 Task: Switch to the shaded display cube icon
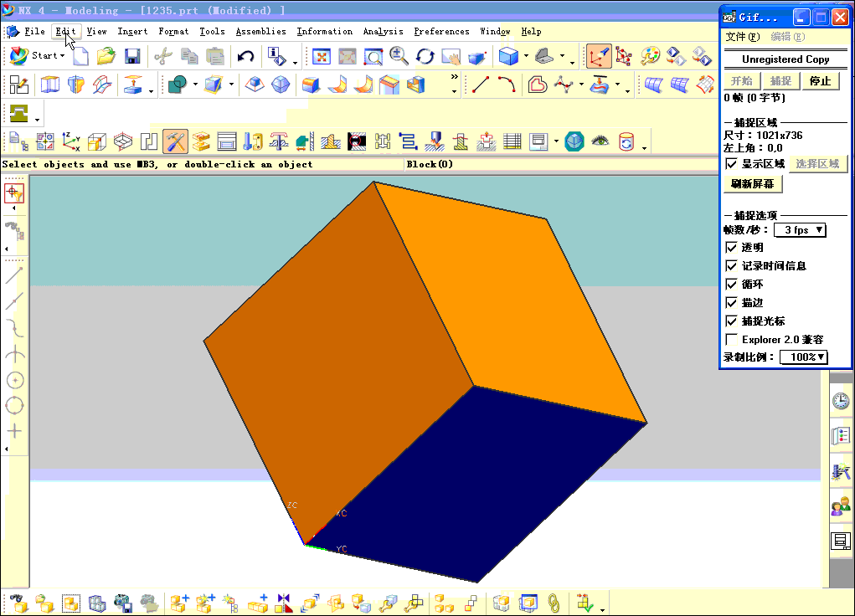coord(508,56)
